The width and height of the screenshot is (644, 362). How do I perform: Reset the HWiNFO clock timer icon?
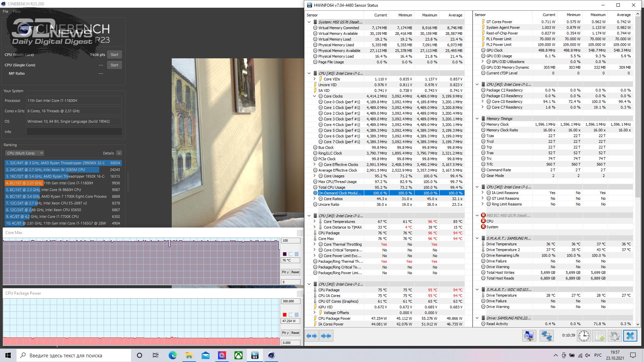click(584, 336)
